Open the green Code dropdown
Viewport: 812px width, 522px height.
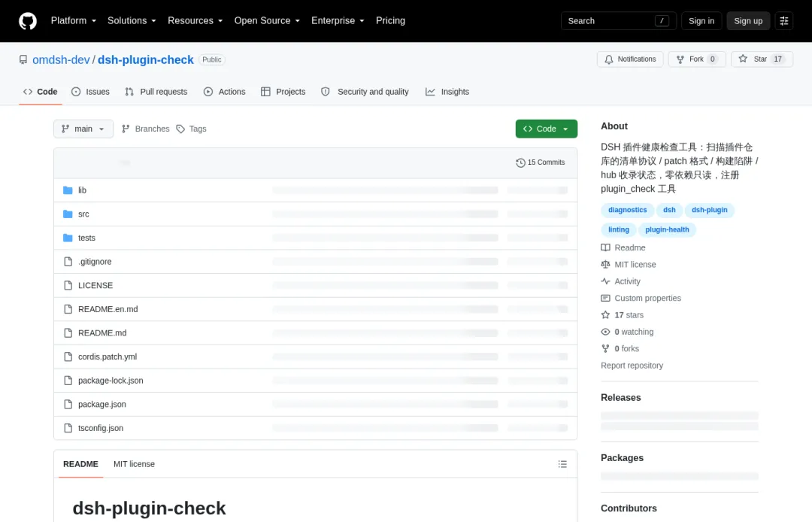coord(547,129)
